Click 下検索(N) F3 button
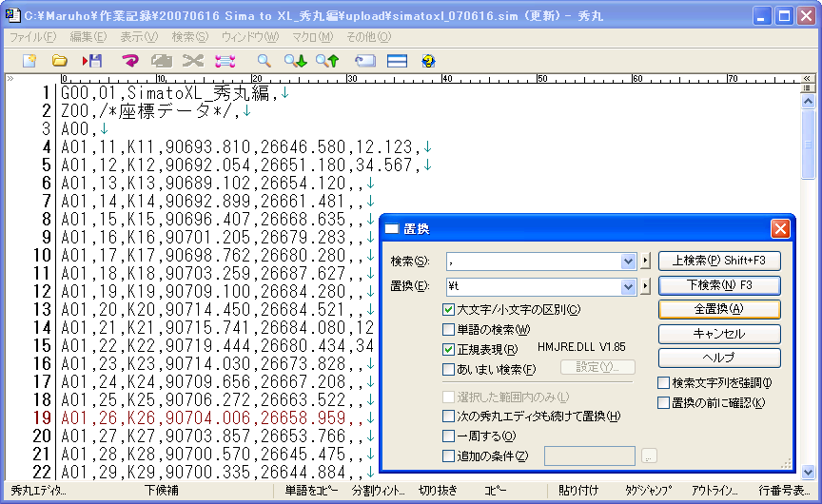 pos(719,285)
